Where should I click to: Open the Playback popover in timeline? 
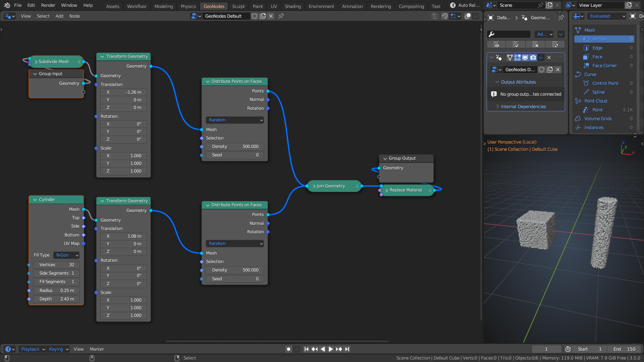coord(32,349)
